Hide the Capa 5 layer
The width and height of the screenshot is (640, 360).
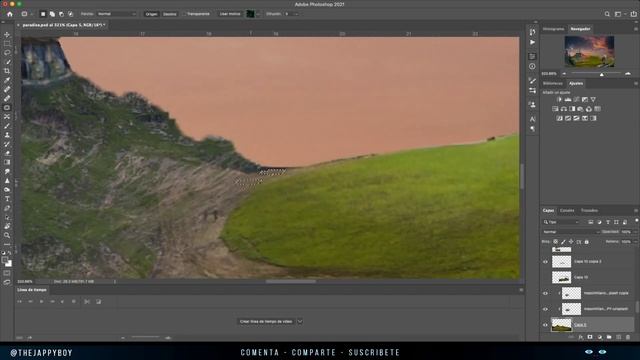tap(545, 325)
